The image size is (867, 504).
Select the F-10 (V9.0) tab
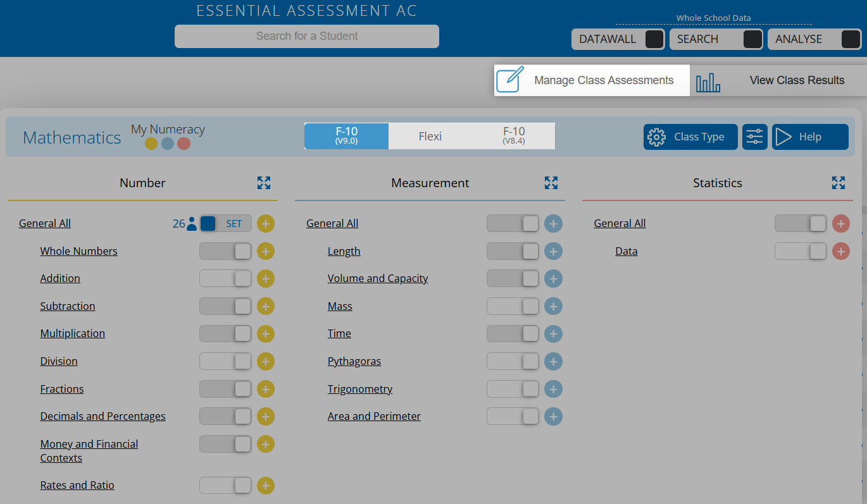[x=346, y=136]
